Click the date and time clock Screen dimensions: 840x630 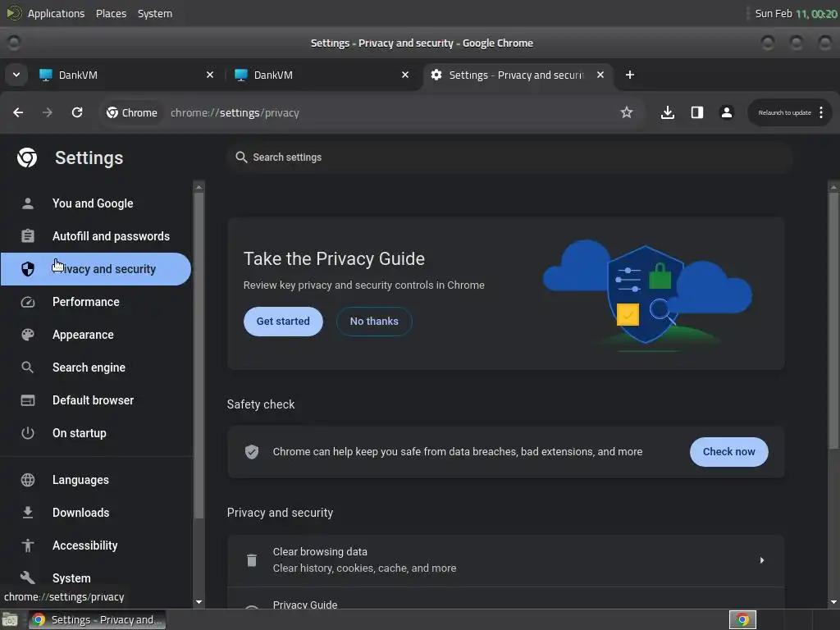pyautogui.click(x=796, y=13)
